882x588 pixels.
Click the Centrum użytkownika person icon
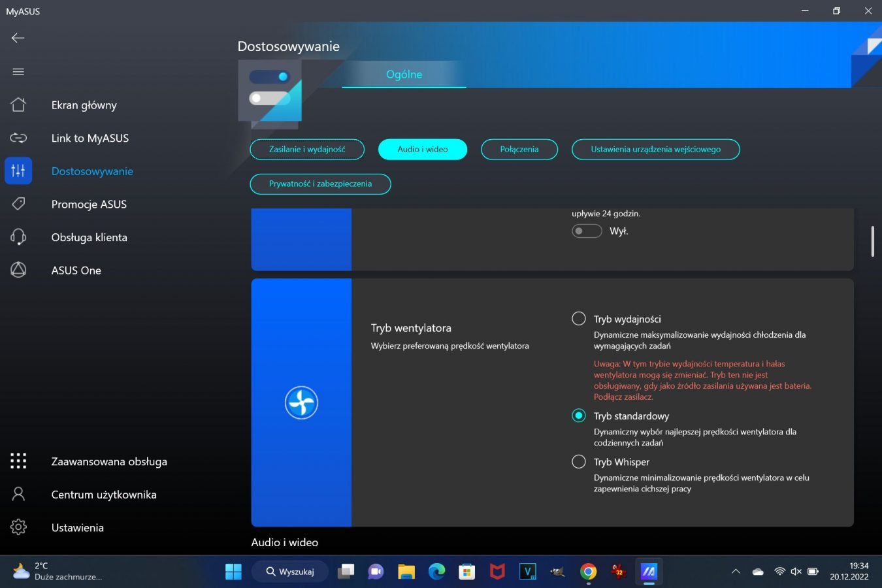18,494
